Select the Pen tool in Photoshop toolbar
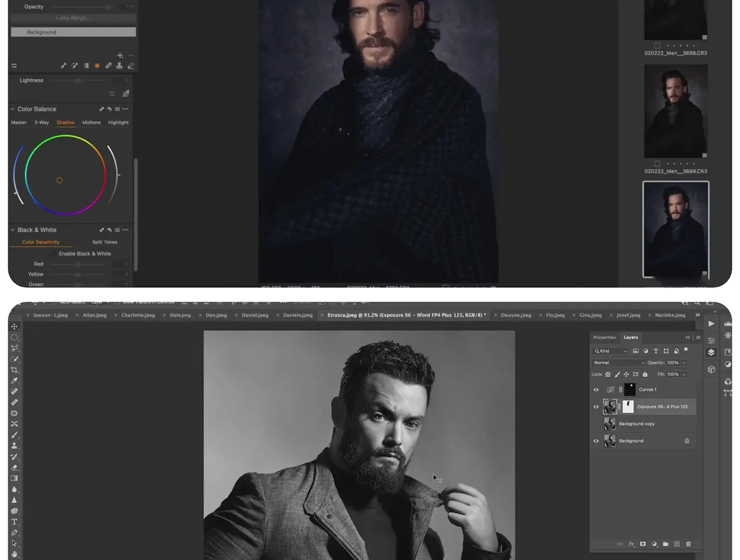Screen dimensions: 740x560 (14, 533)
